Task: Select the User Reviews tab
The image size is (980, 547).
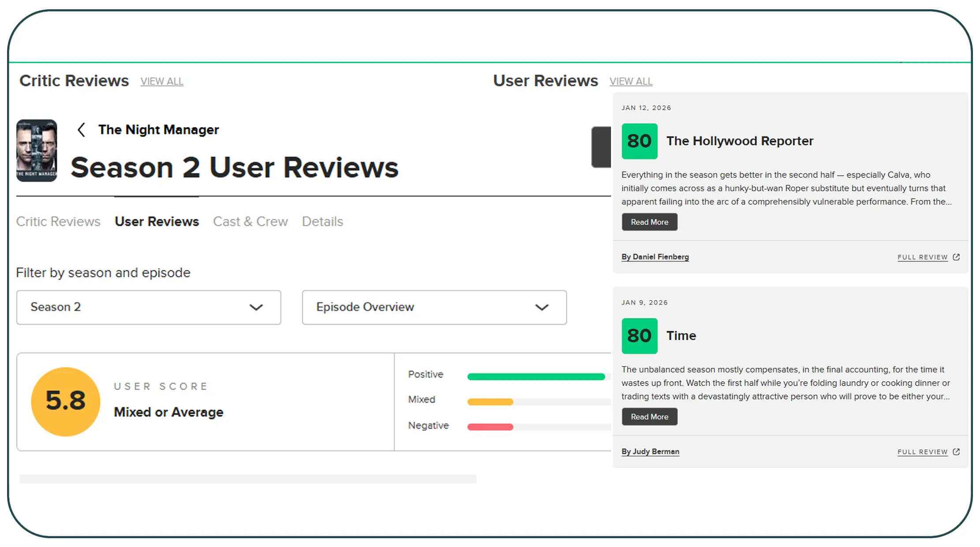Action: point(157,221)
